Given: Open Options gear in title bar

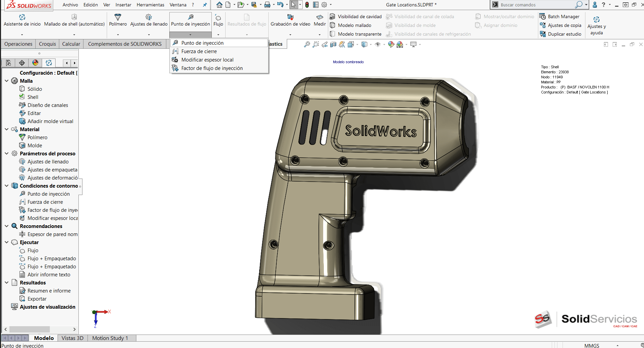Looking at the screenshot, I should coord(324,5).
